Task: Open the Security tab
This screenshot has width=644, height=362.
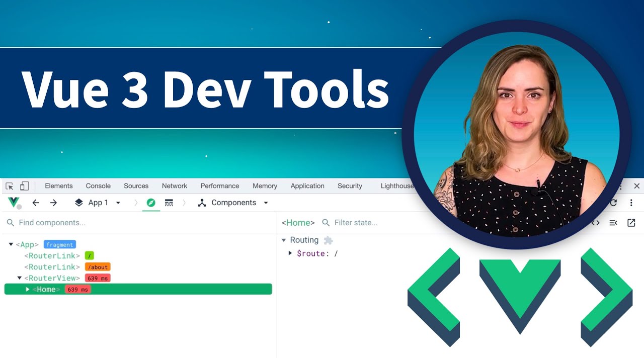Action: (x=350, y=186)
